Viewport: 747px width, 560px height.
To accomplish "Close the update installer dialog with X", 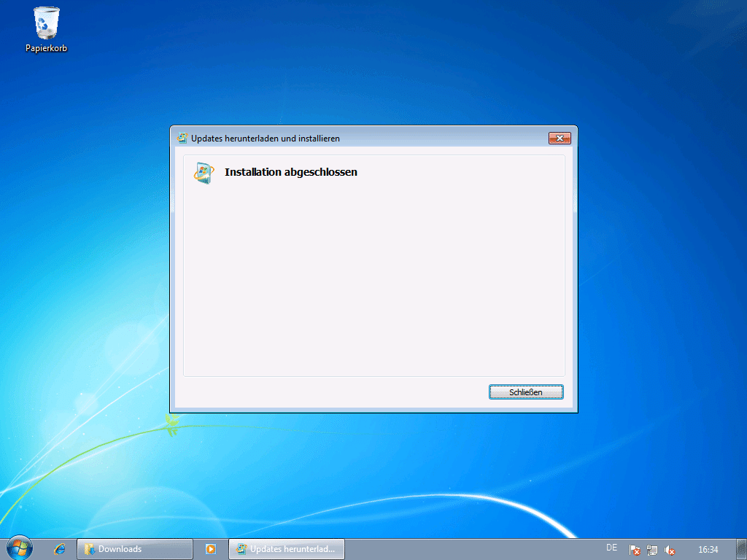I will (x=560, y=138).
